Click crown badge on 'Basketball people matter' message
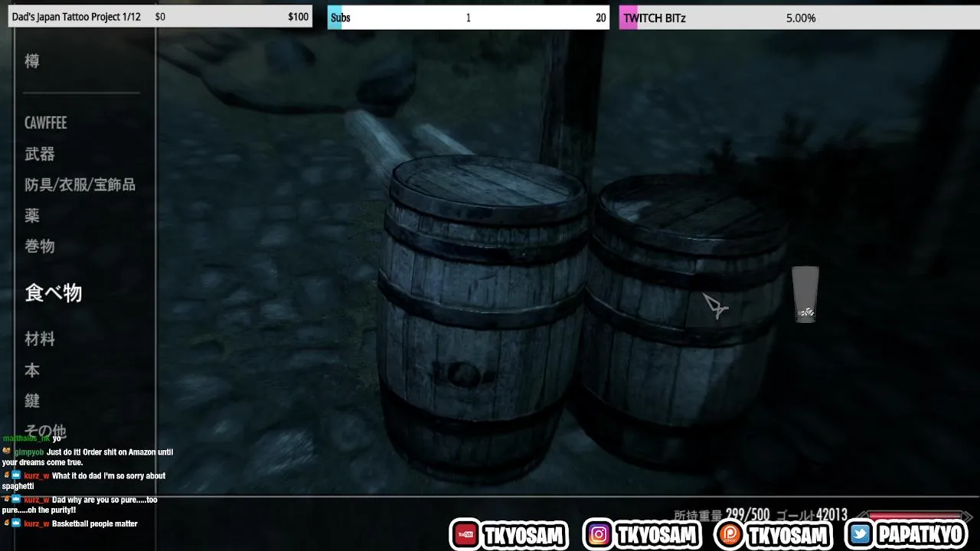Image resolution: width=980 pixels, height=551 pixels. (x=16, y=523)
